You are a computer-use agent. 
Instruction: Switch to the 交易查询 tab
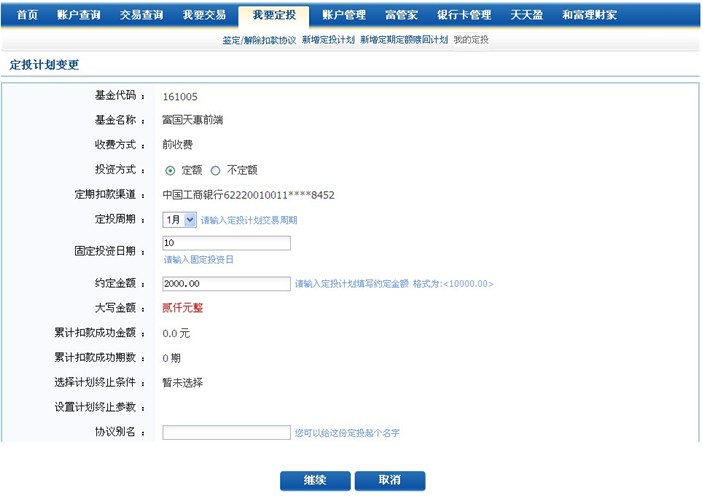click(x=140, y=15)
